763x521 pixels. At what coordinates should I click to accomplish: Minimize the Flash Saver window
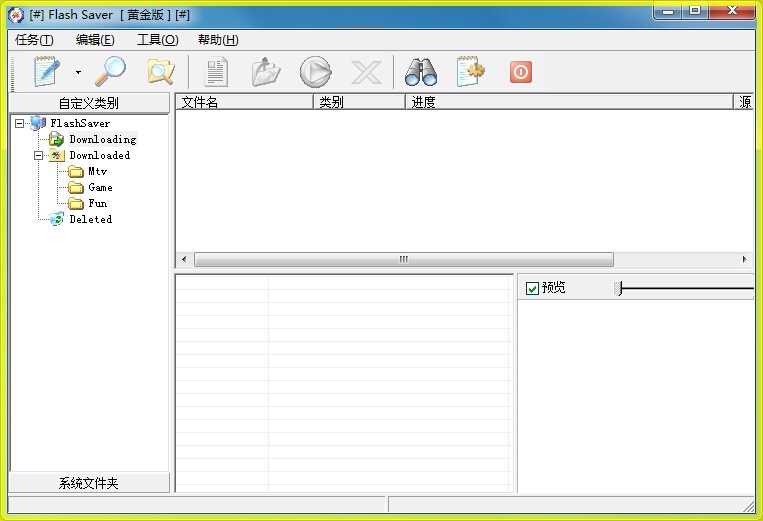point(668,11)
